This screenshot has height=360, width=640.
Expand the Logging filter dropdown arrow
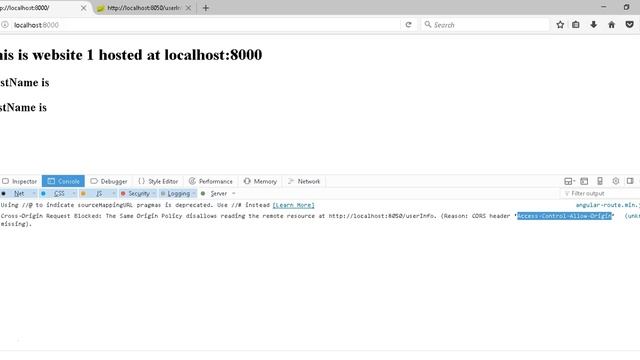click(x=194, y=193)
